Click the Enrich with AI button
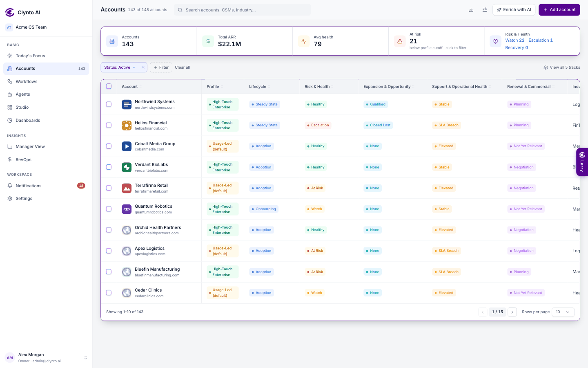The width and height of the screenshot is (588, 368). tap(514, 10)
